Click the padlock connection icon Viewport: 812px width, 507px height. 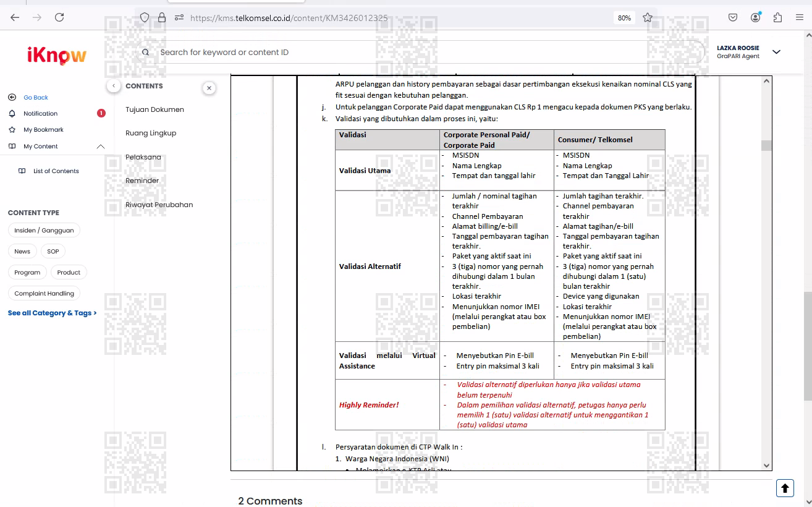pyautogui.click(x=162, y=17)
